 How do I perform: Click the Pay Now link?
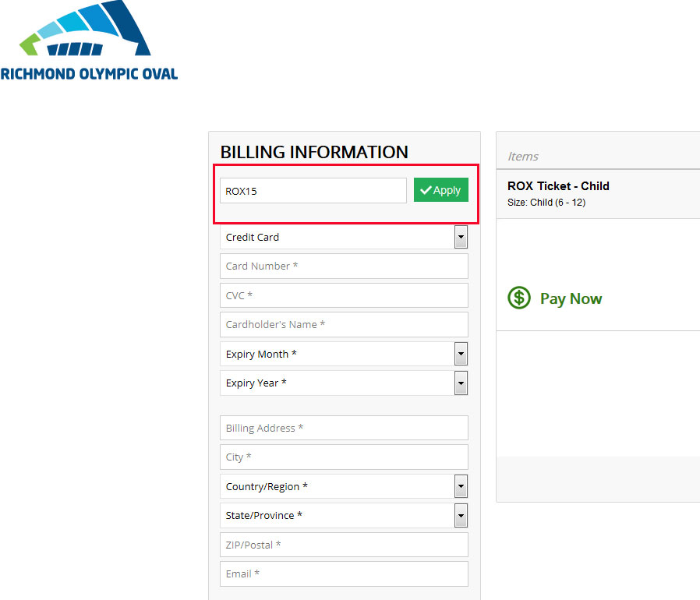(x=571, y=298)
